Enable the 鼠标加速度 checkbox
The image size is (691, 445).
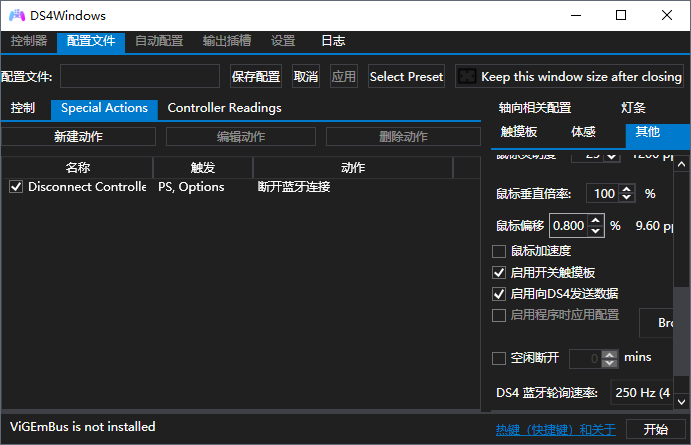click(499, 251)
